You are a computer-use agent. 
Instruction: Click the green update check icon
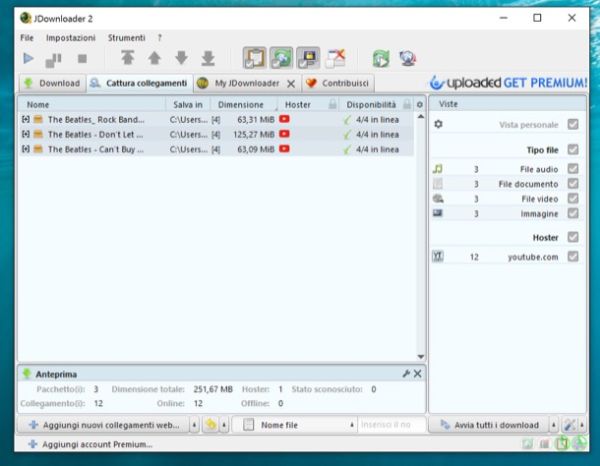click(381, 59)
